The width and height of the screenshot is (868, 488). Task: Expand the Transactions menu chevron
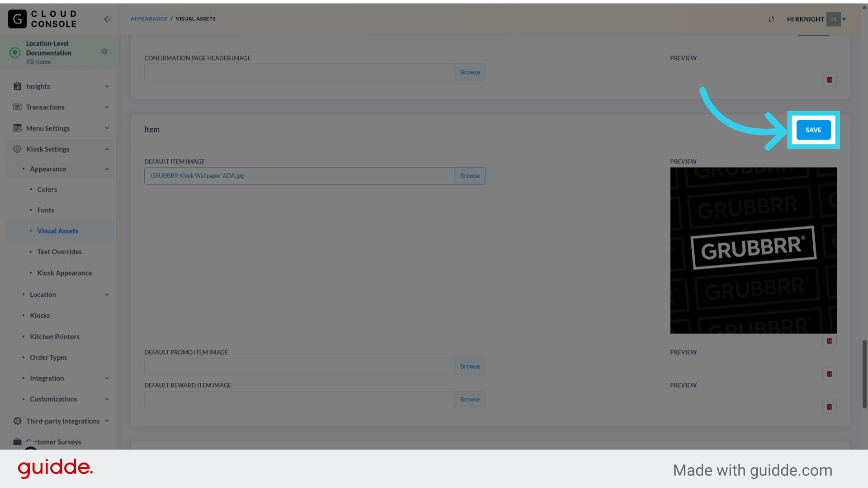coord(107,107)
